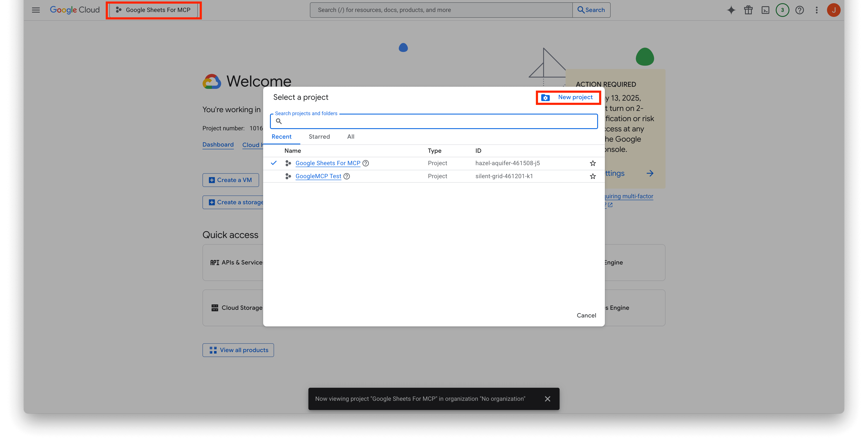
Task: Click the arrow in the Action Required card
Action: coord(650,173)
